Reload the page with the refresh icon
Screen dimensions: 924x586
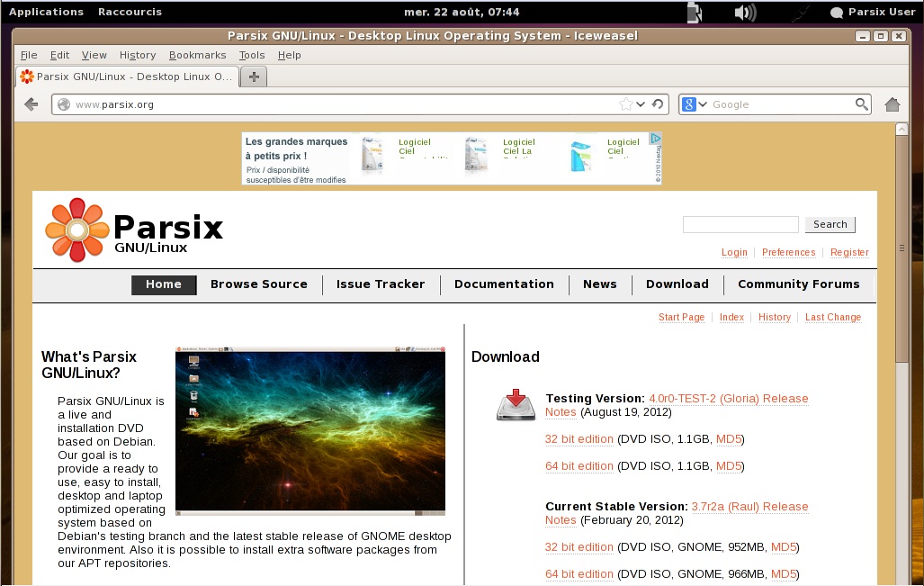coord(658,104)
